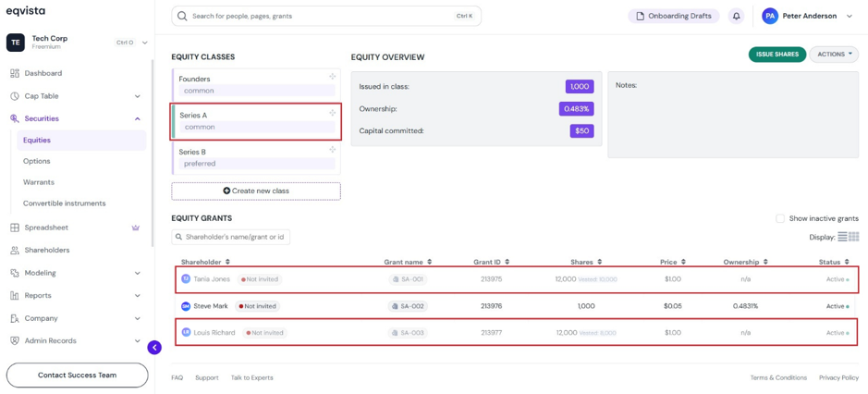Open the Support footer link
The image size is (868, 394).
(207, 378)
